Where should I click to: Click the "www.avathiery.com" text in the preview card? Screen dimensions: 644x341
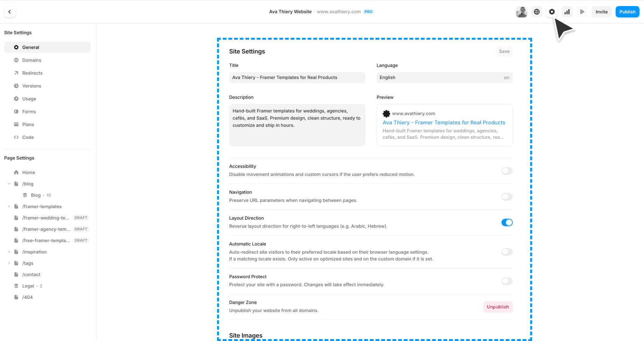tap(414, 113)
